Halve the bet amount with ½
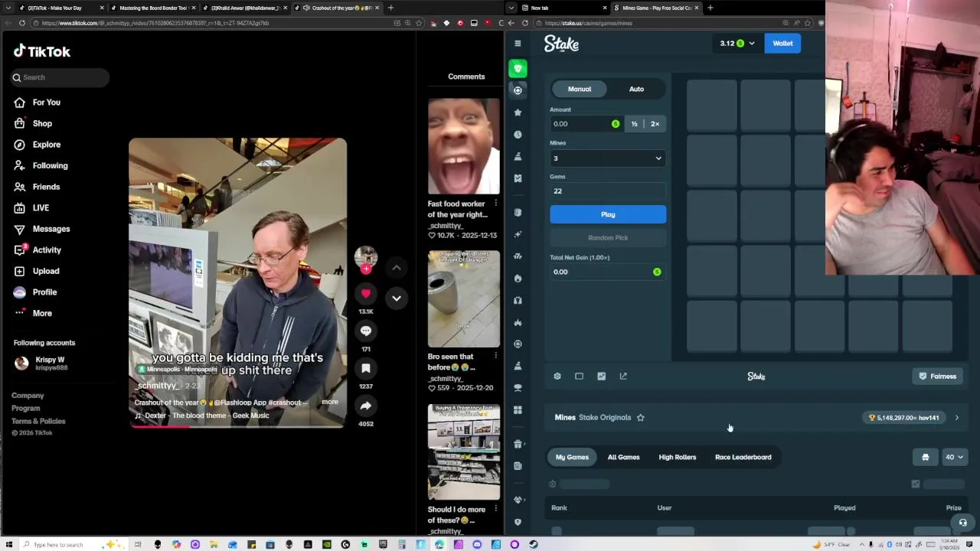Viewport: 980px width, 551px height. click(x=634, y=124)
